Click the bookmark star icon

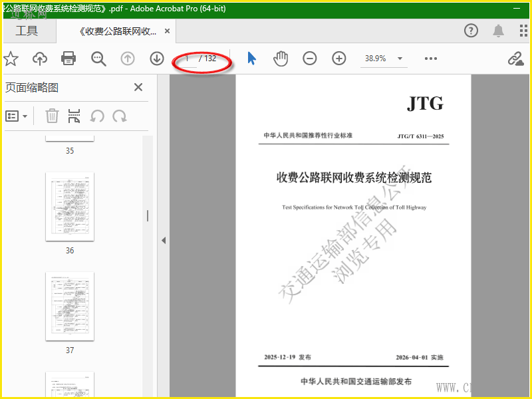(x=11, y=59)
